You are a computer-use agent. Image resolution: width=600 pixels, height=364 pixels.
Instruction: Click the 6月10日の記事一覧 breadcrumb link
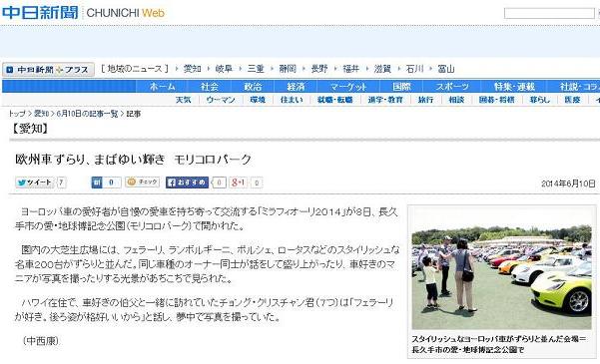pos(87,114)
